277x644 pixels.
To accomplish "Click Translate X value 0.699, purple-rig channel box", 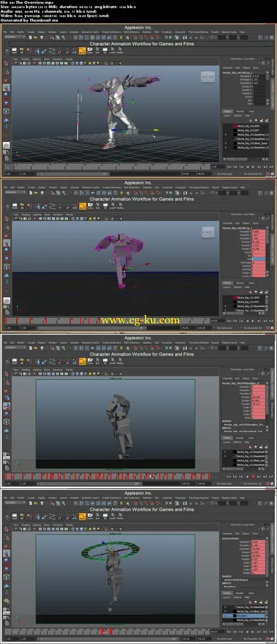I will (x=258, y=231).
